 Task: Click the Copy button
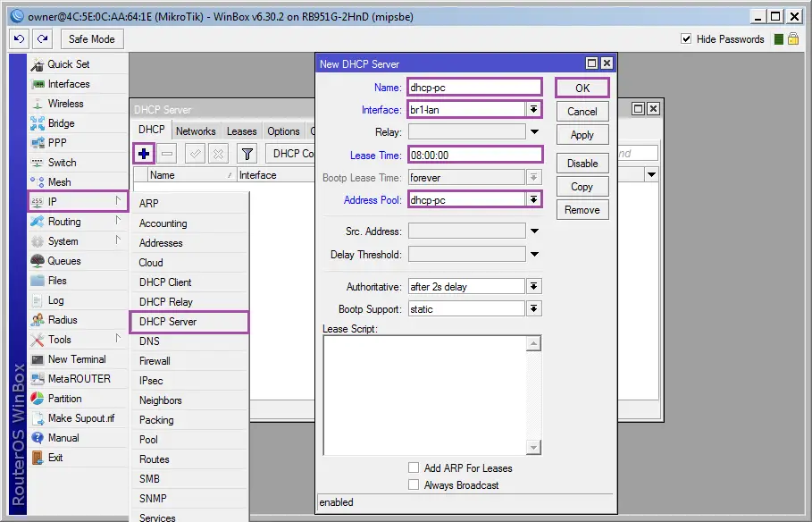(x=582, y=187)
